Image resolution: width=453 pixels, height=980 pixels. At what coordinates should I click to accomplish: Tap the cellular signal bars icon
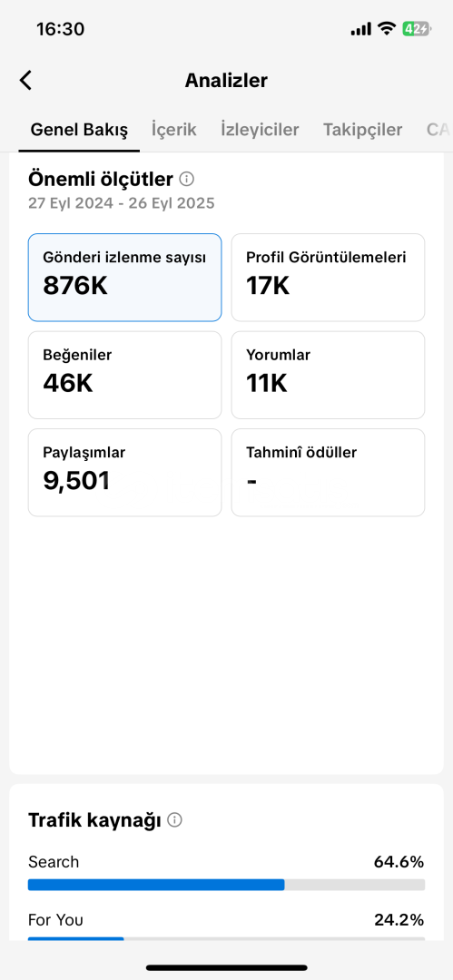361,29
